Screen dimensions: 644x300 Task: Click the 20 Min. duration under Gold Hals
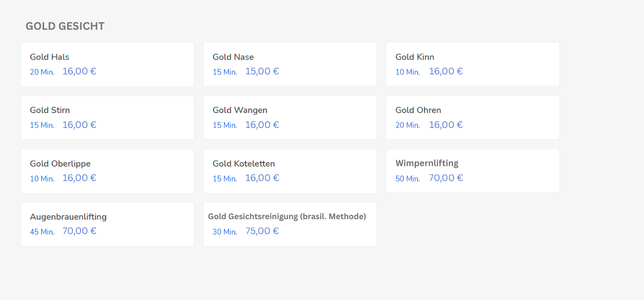click(x=42, y=72)
